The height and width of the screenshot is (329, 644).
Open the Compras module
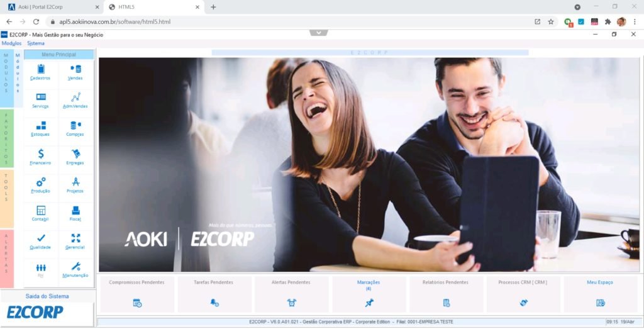pos(75,129)
